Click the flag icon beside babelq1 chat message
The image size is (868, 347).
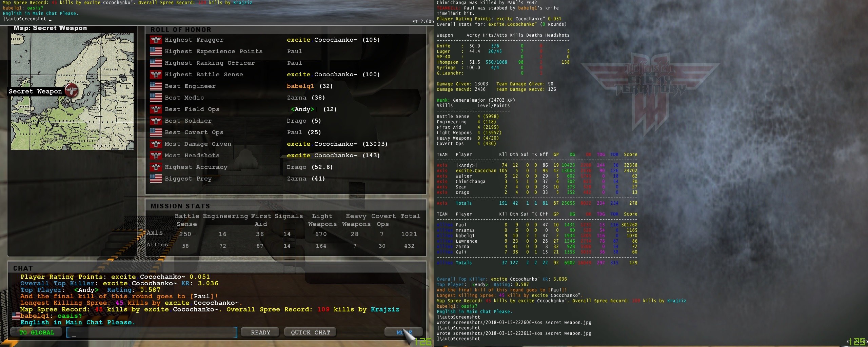pyautogui.click(x=16, y=316)
